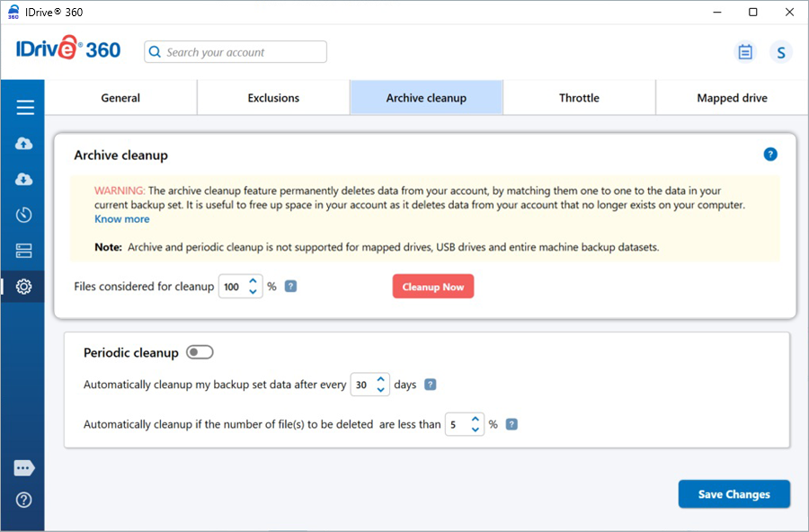The height and width of the screenshot is (532, 809).
Task: Click the red Cleanup Now button
Action: [432, 287]
